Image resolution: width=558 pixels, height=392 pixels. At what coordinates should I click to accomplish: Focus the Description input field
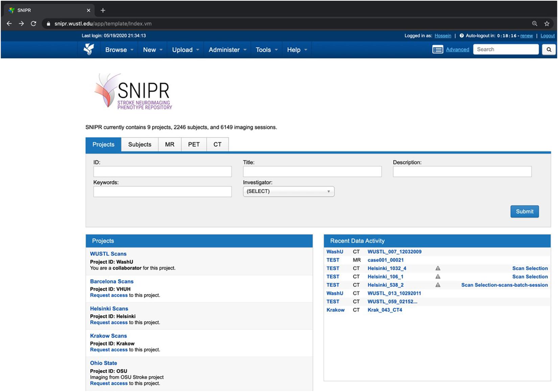click(462, 171)
